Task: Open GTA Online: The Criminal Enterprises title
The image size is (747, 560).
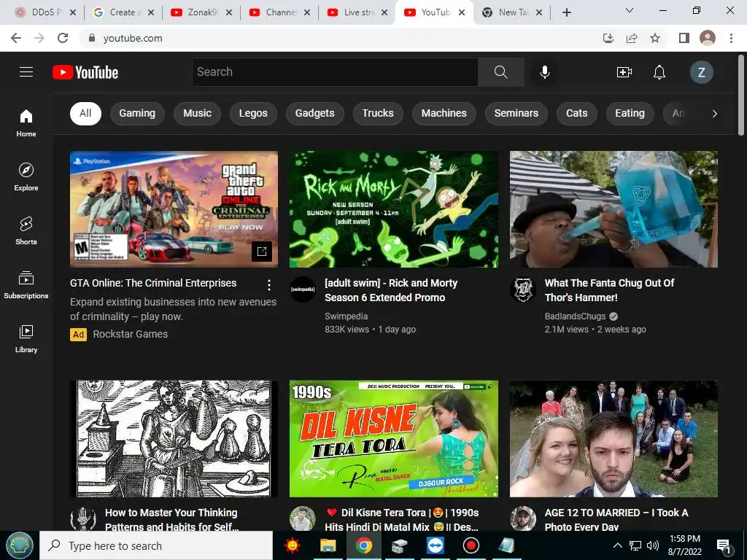Action: pos(153,283)
